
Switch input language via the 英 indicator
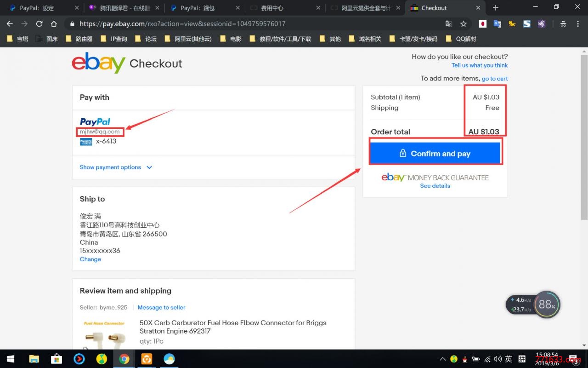click(x=509, y=359)
